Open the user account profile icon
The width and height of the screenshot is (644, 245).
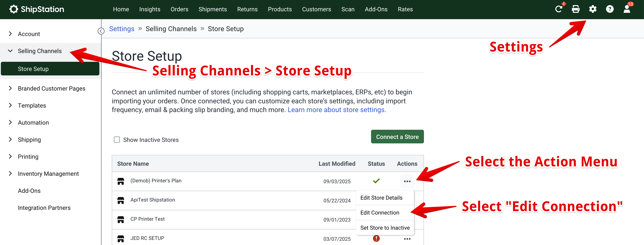(x=627, y=9)
